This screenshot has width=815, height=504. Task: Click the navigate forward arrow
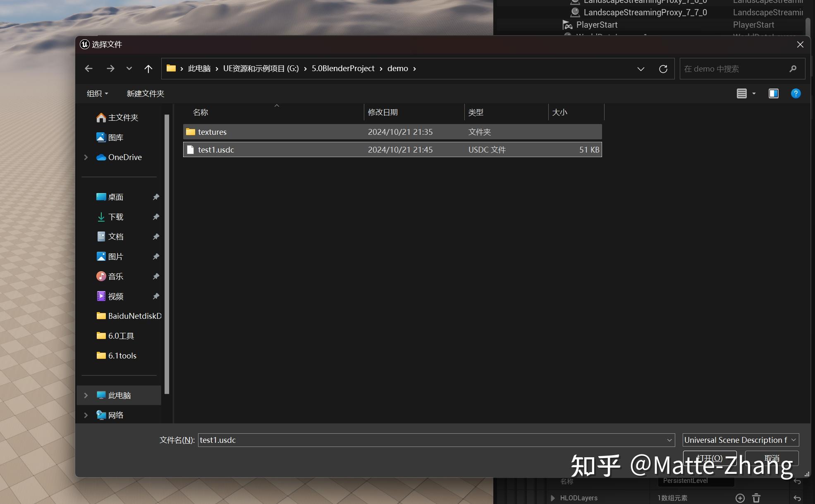(x=110, y=68)
